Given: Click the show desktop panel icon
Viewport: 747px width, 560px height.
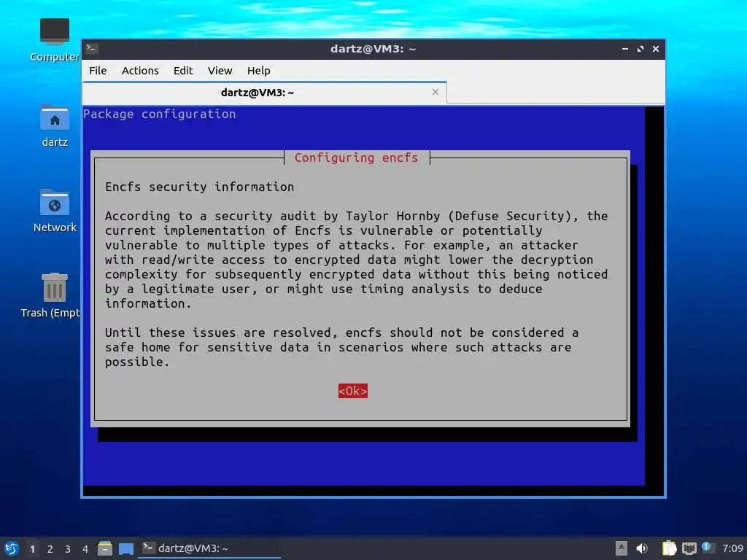Looking at the screenshot, I should (x=126, y=548).
